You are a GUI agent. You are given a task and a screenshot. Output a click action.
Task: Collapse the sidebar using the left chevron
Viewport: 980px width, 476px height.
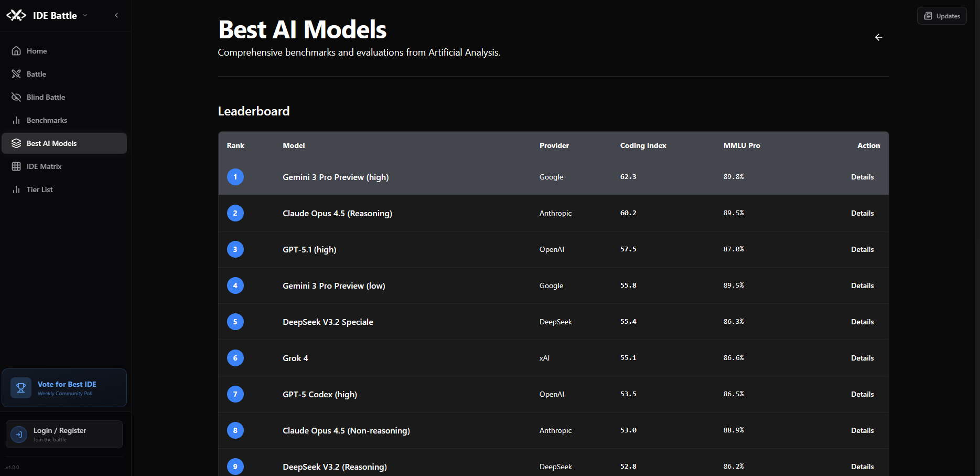click(116, 15)
